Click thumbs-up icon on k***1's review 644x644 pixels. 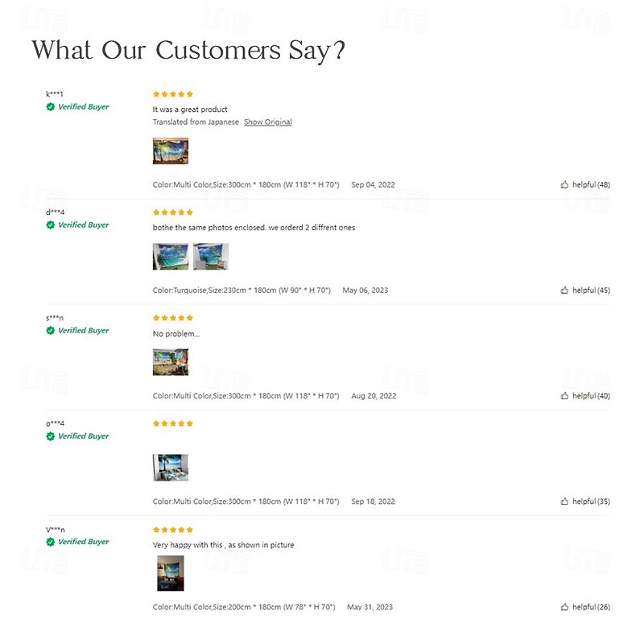coord(565,184)
